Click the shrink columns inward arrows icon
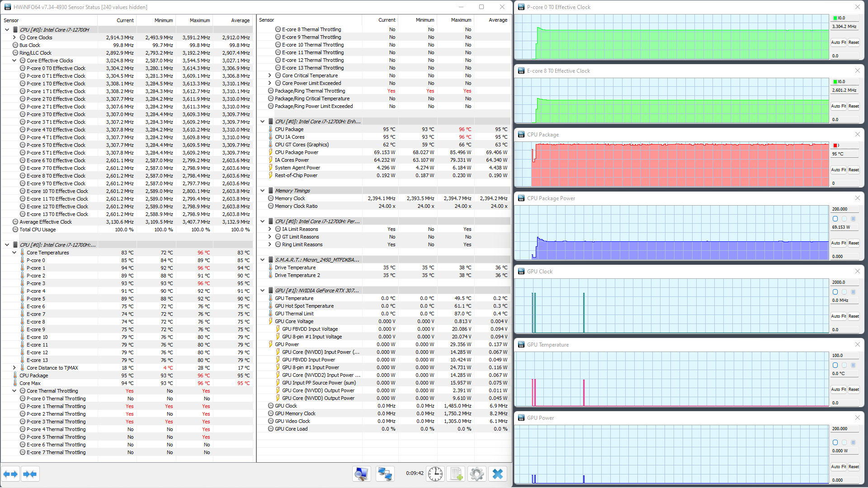This screenshot has width=868, height=488. 30,474
